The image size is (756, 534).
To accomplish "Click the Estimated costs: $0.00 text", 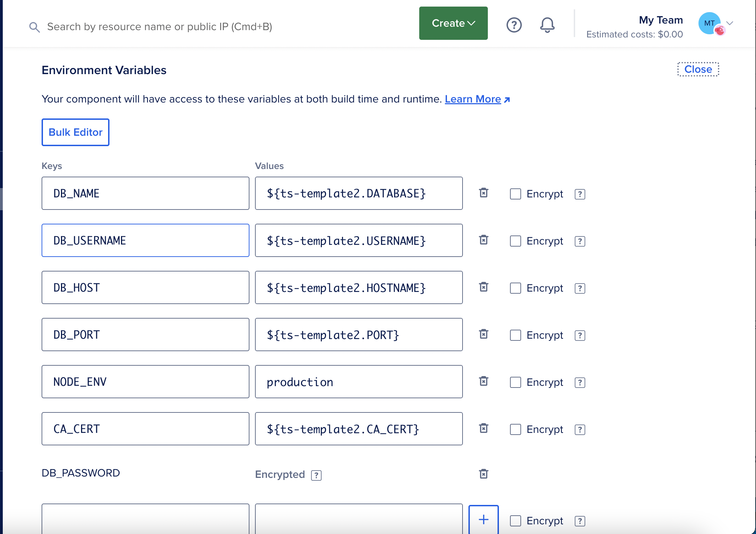I will [x=634, y=34].
